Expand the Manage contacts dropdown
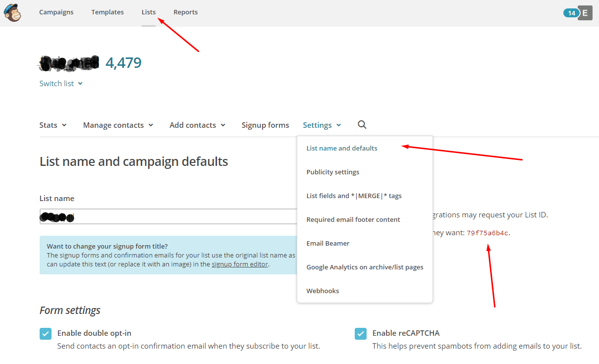This screenshot has width=599, height=364. (x=118, y=125)
